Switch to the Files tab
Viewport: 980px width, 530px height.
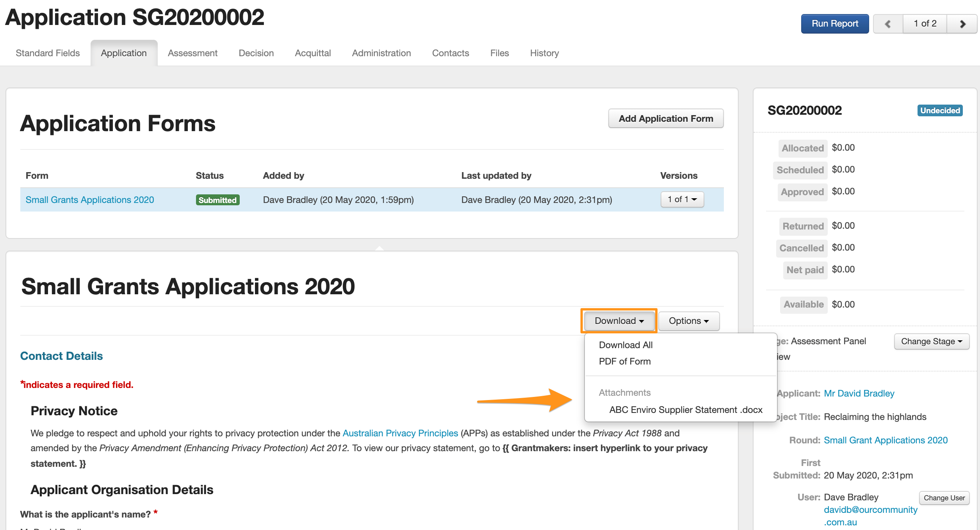tap(499, 53)
